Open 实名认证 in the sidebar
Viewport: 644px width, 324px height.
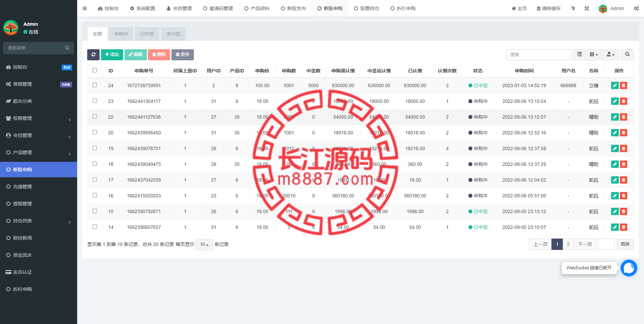[x=39, y=272]
